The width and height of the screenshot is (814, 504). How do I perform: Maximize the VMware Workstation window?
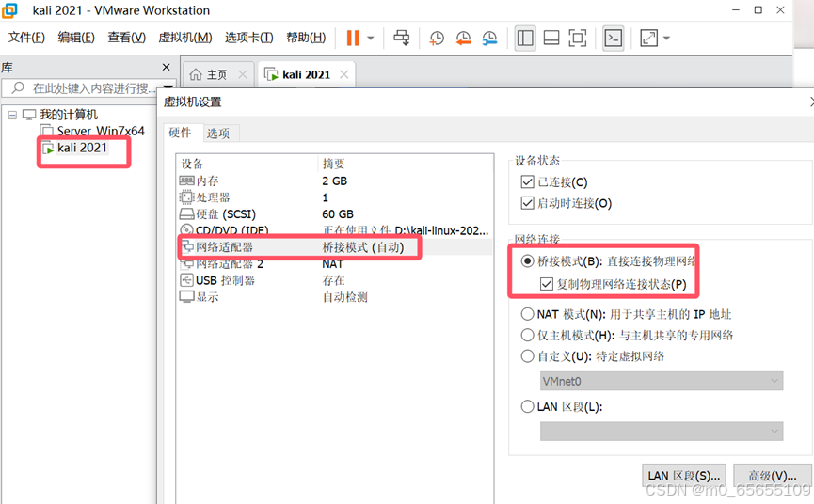pyautogui.click(x=758, y=9)
